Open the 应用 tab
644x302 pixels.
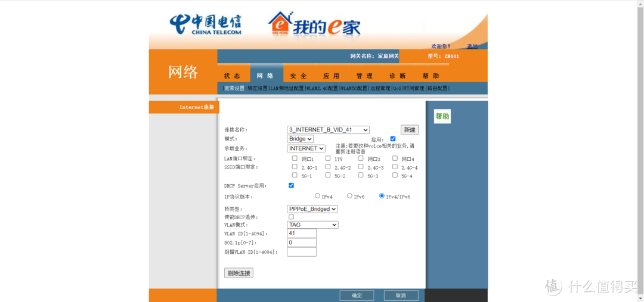(x=331, y=76)
